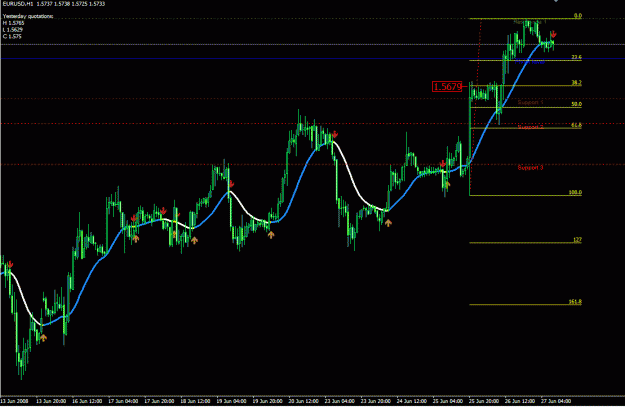The image size is (625, 407).
Task: Select the red sell arrow at the chart's first candle
Action: pyautogui.click(x=10, y=265)
